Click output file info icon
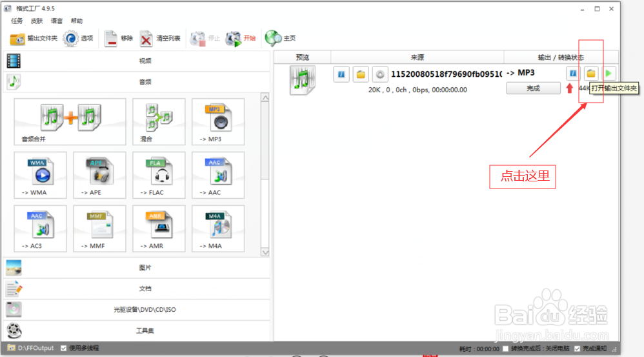Image resolution: width=644 pixels, height=357 pixels. click(x=573, y=74)
